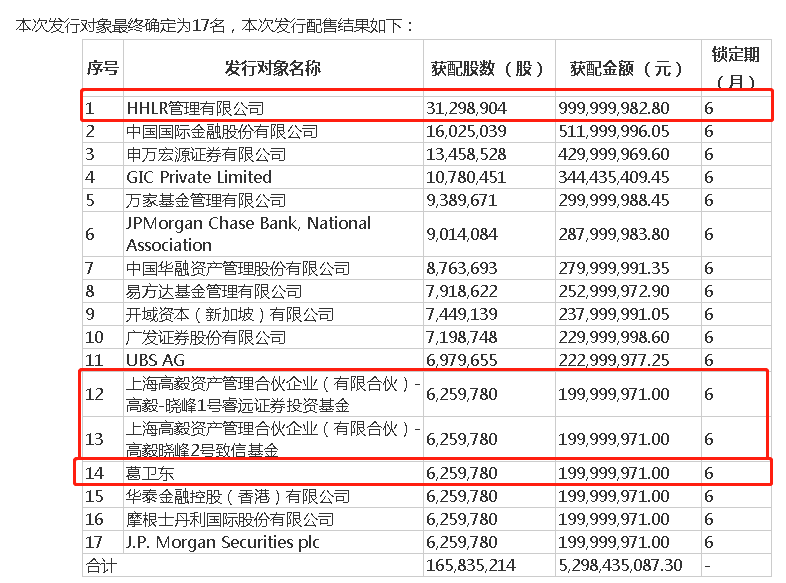The width and height of the screenshot is (786, 583).
Task: Select the 发行对象名称 column header
Action: (x=272, y=68)
